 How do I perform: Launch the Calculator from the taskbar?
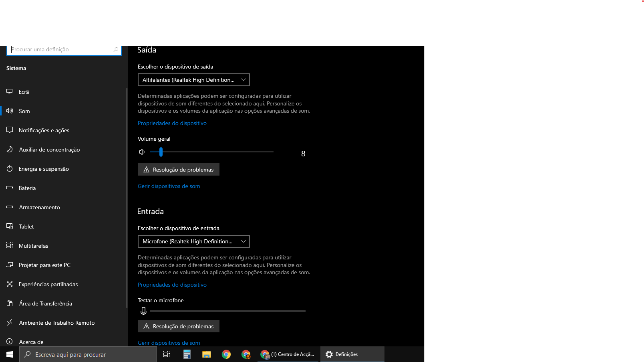pos(187,354)
